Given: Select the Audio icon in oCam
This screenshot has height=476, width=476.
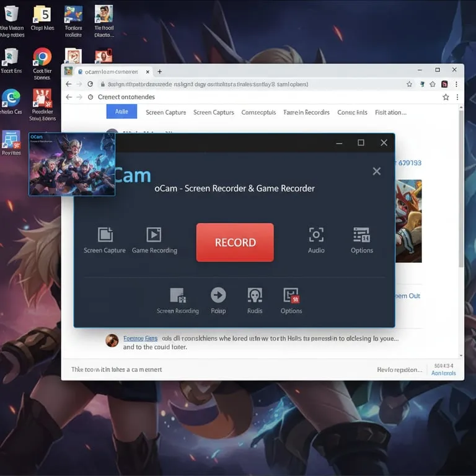Looking at the screenshot, I should pos(316,234).
